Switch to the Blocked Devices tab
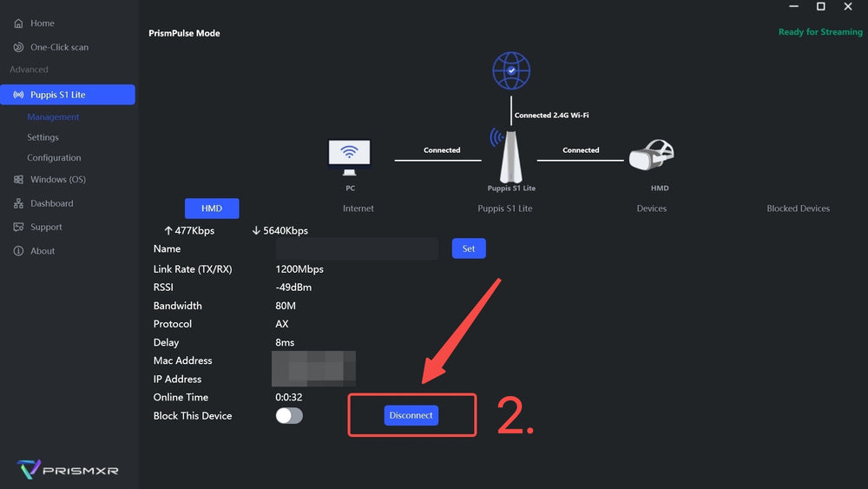This screenshot has height=489, width=868. (799, 208)
